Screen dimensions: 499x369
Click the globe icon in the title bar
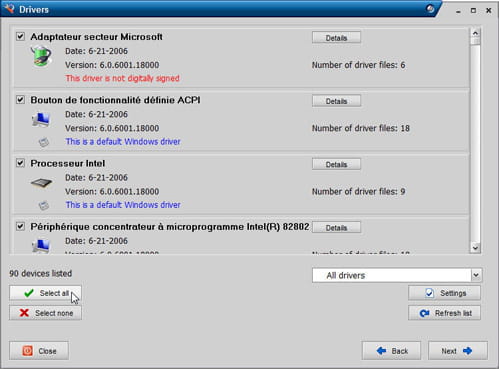pos(430,9)
